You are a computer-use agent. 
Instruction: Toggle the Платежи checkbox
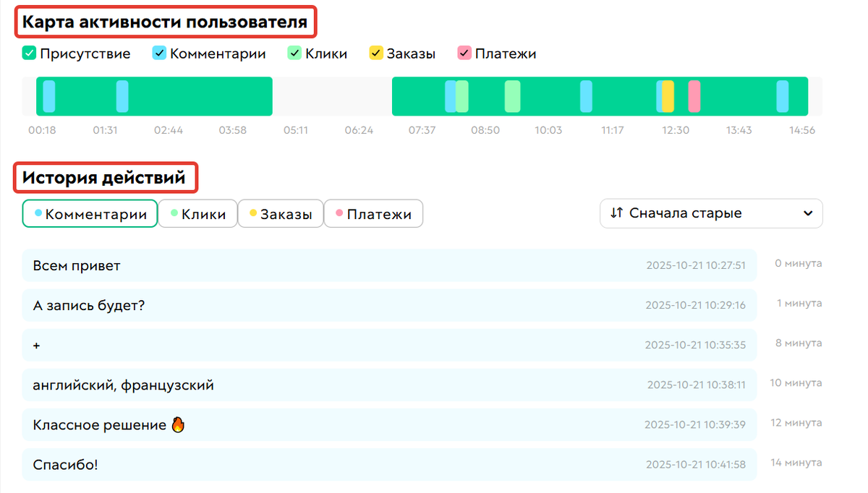[x=464, y=53]
